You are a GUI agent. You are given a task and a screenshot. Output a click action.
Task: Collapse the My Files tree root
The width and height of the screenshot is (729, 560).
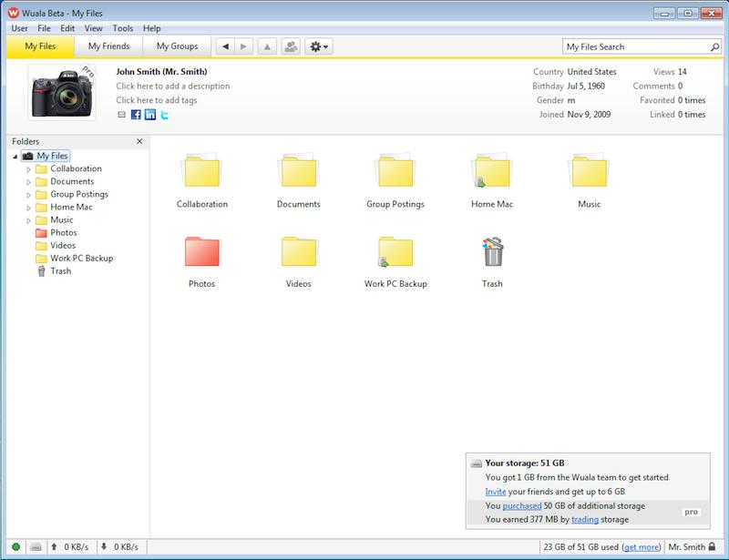[x=15, y=157]
